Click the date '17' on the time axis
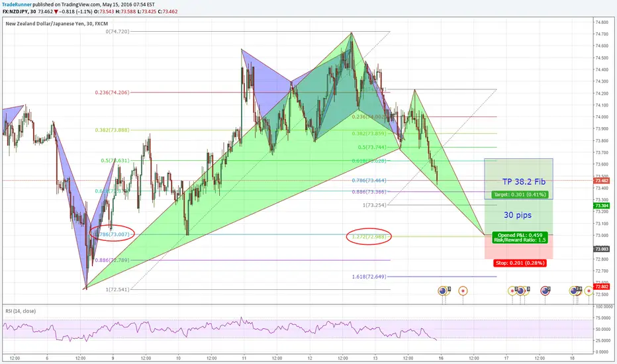This screenshot has width=617, height=364. click(506, 358)
